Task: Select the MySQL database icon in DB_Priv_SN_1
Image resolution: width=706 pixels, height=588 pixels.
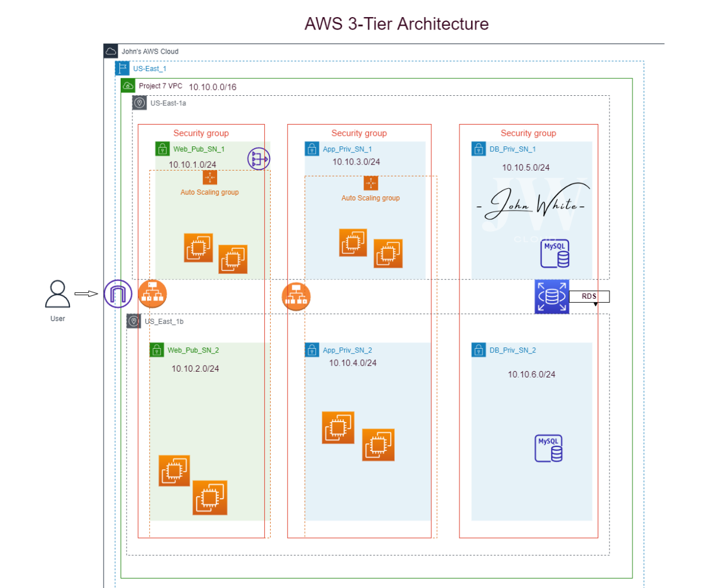Action: point(555,253)
